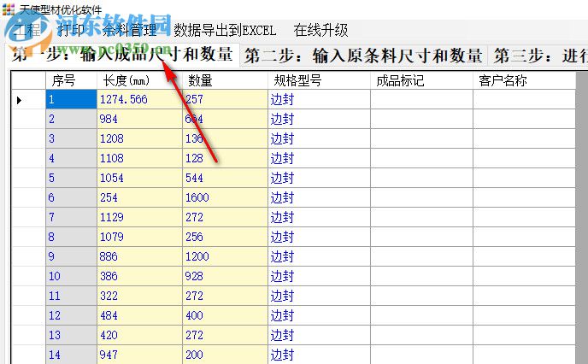Select length cell 322
This screenshot has width=588, height=364.
click(139, 296)
